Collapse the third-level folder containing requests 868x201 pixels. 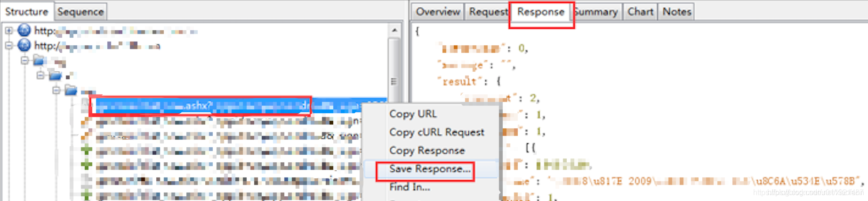(x=56, y=90)
